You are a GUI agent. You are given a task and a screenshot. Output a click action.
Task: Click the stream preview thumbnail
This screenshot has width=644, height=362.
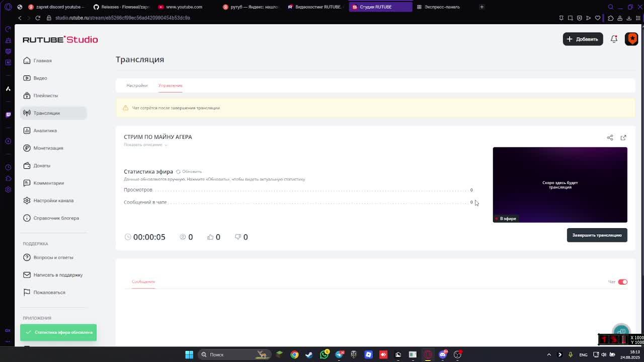pos(560,185)
